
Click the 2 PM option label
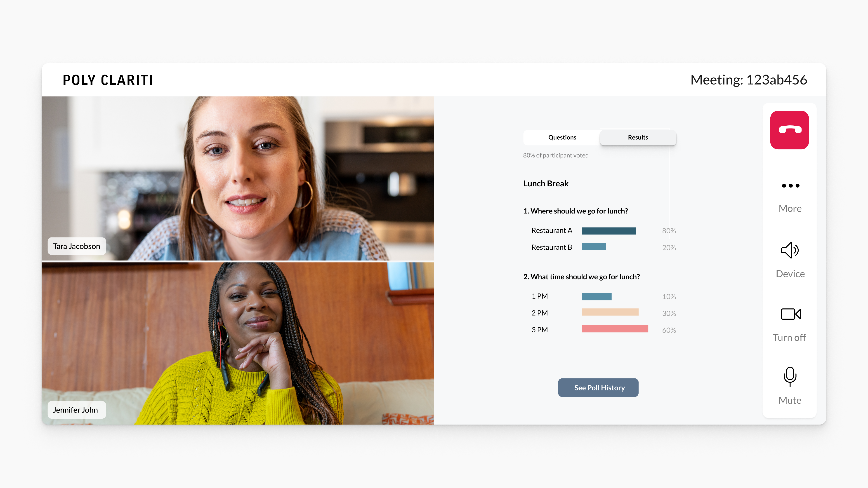pyautogui.click(x=540, y=313)
